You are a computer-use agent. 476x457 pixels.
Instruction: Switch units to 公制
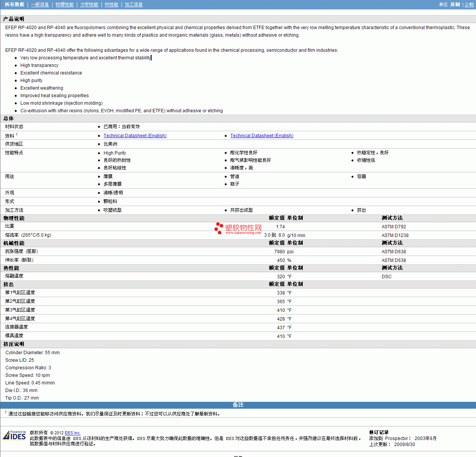coord(469,5)
